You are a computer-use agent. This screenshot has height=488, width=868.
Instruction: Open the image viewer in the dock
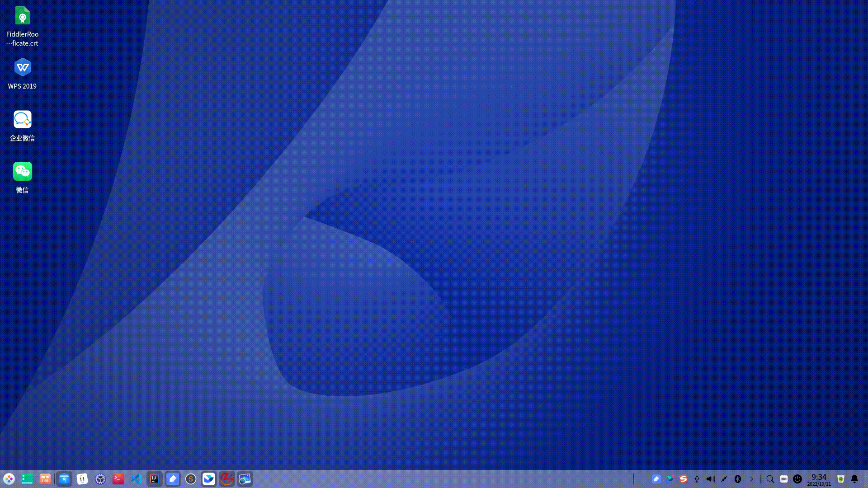(245, 479)
